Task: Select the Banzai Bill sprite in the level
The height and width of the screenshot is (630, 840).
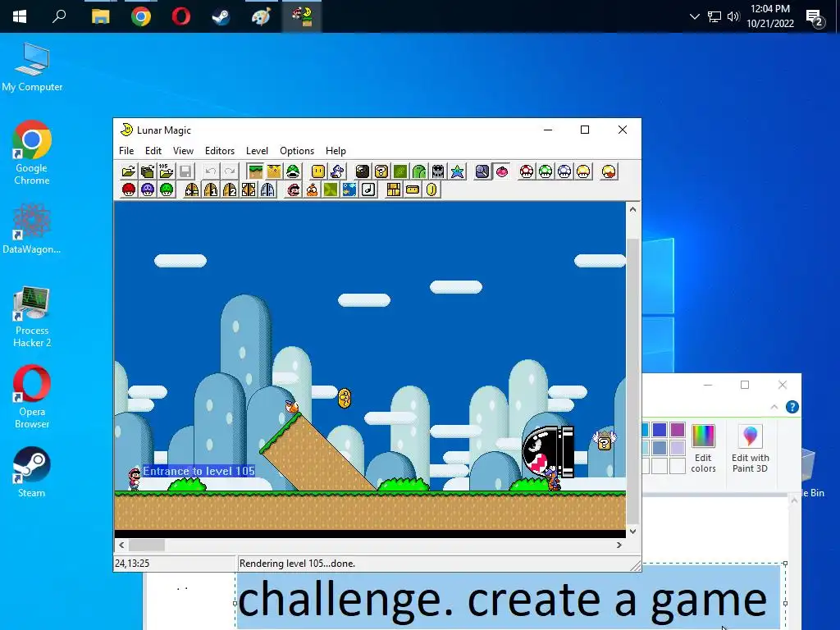Action: pos(548,450)
